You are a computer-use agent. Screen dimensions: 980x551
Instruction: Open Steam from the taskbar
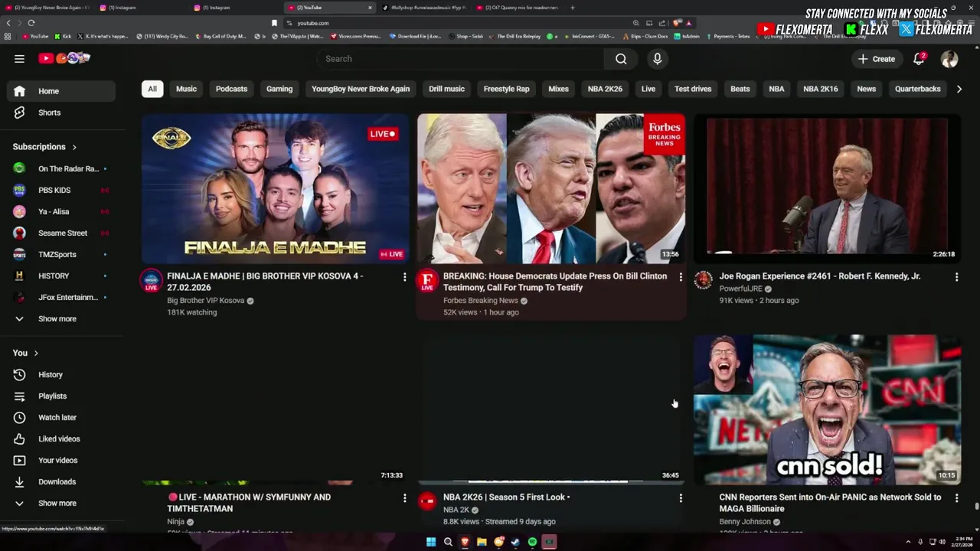tap(515, 542)
